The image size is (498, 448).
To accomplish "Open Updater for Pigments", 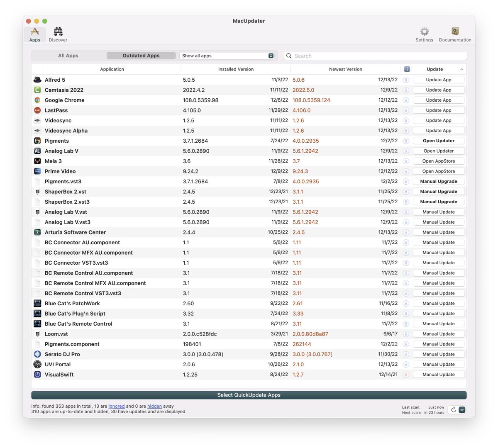I will [x=439, y=141].
